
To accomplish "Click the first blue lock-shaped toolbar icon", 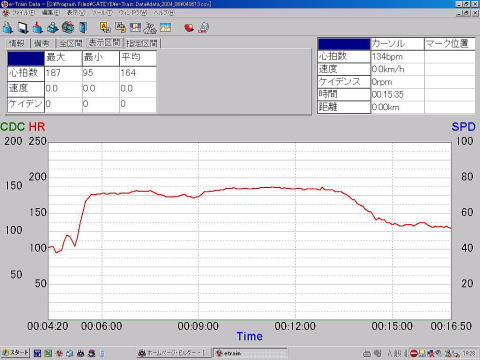I will [x=7, y=27].
